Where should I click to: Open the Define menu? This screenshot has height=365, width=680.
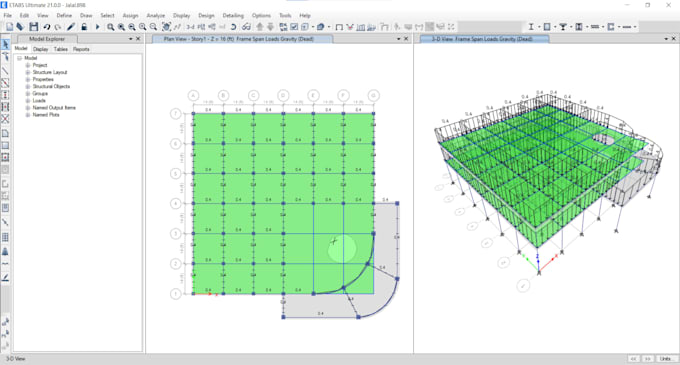pos(64,15)
